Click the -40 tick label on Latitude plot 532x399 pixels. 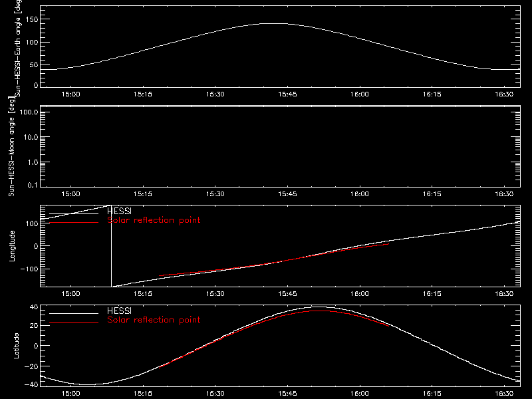pos(31,384)
